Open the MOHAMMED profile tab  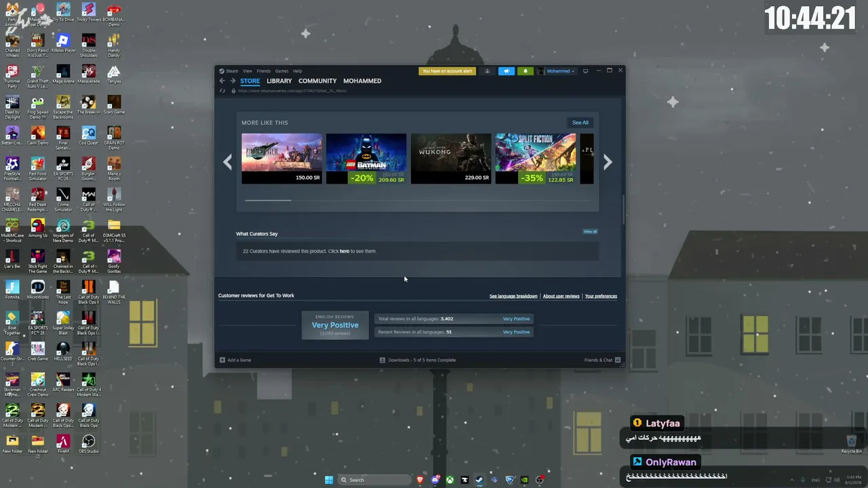point(362,81)
